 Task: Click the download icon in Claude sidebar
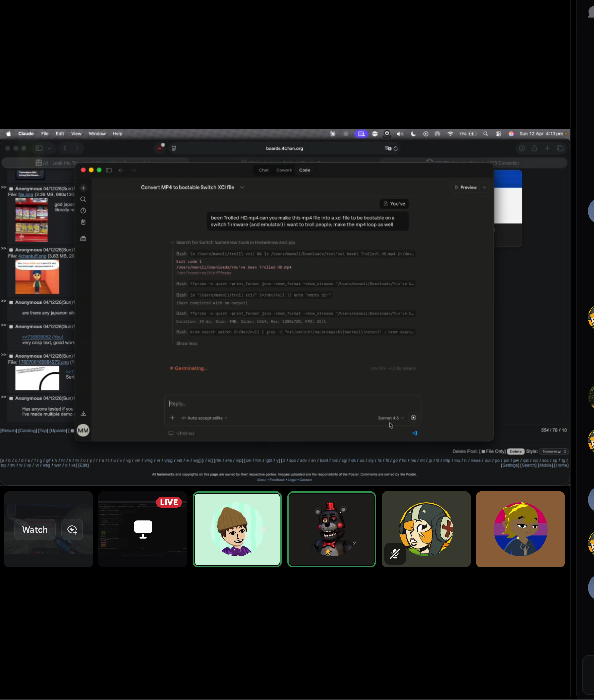(83, 414)
